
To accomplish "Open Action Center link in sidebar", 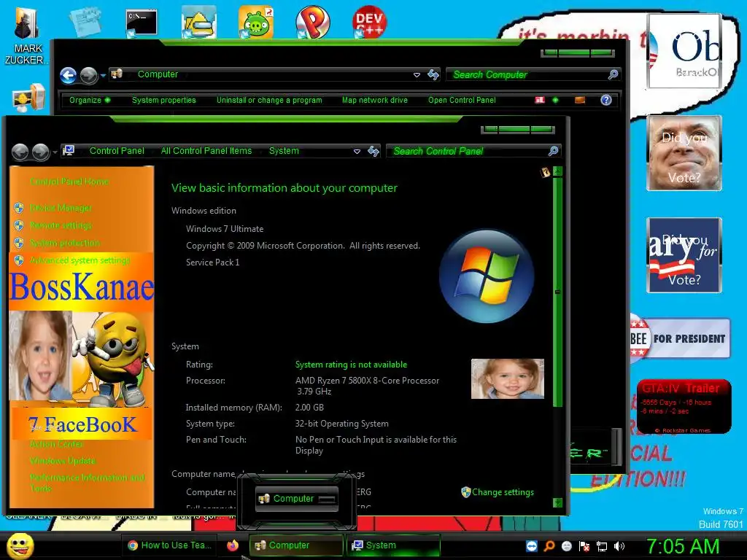I will (56, 444).
